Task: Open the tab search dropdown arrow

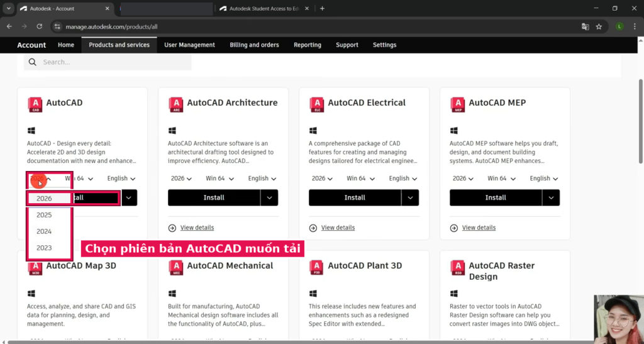Action: point(8,8)
